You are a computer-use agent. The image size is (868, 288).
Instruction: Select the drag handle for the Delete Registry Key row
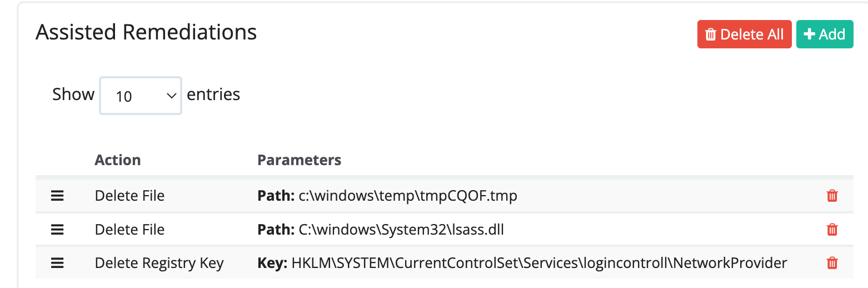click(57, 263)
